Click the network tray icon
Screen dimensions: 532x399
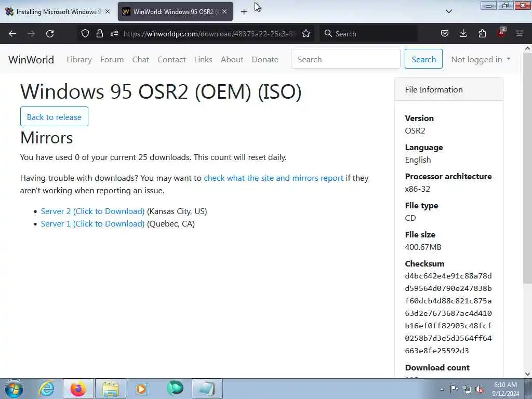tap(467, 389)
